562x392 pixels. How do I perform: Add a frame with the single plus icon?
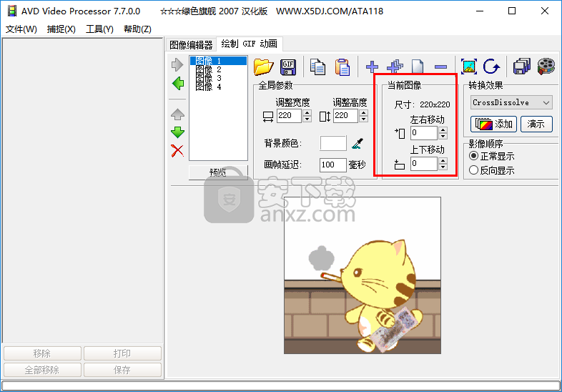[x=372, y=67]
